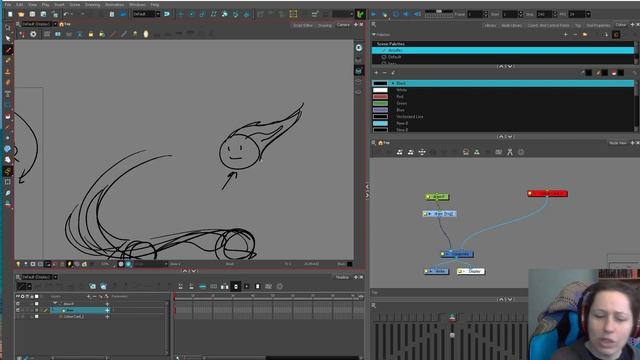Viewport: 640px width, 360px height.
Task: Click the first icon in Node View toolbar
Action: pyautogui.click(x=400, y=152)
